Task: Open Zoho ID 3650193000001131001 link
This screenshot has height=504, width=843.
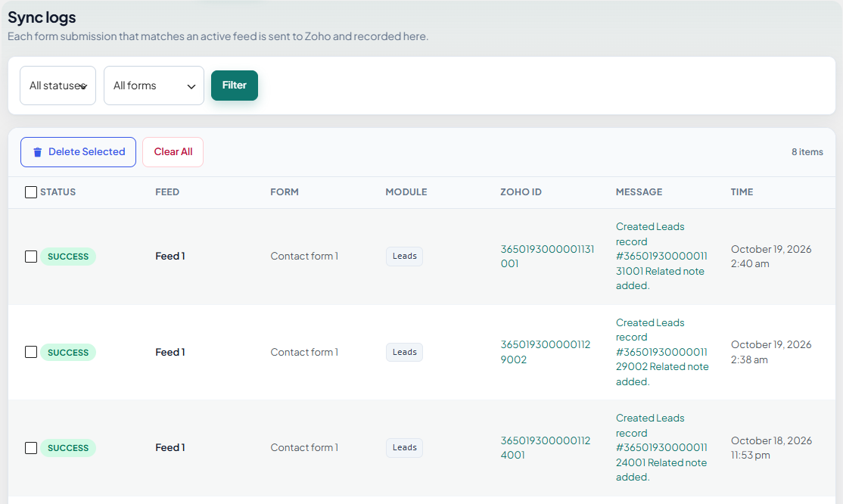Action: (547, 257)
